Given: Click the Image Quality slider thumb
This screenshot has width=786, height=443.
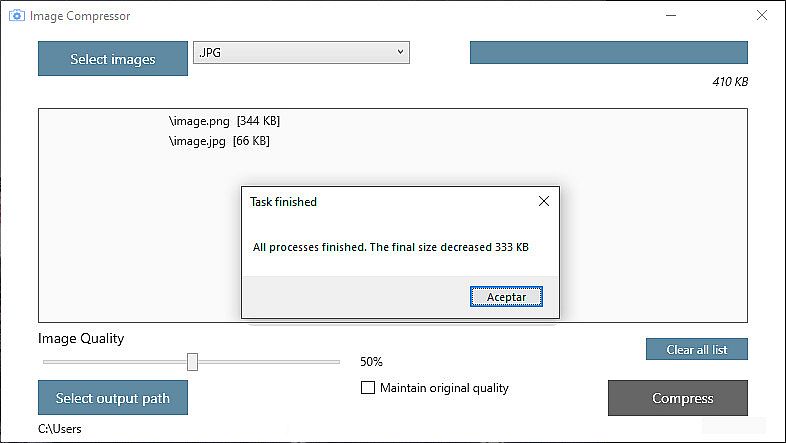Looking at the screenshot, I should (x=192, y=361).
